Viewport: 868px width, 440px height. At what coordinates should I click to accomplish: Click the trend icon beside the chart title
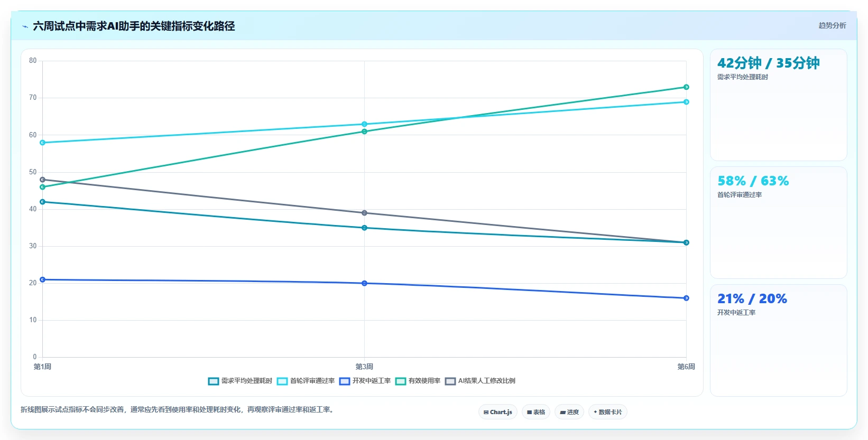[x=25, y=26]
